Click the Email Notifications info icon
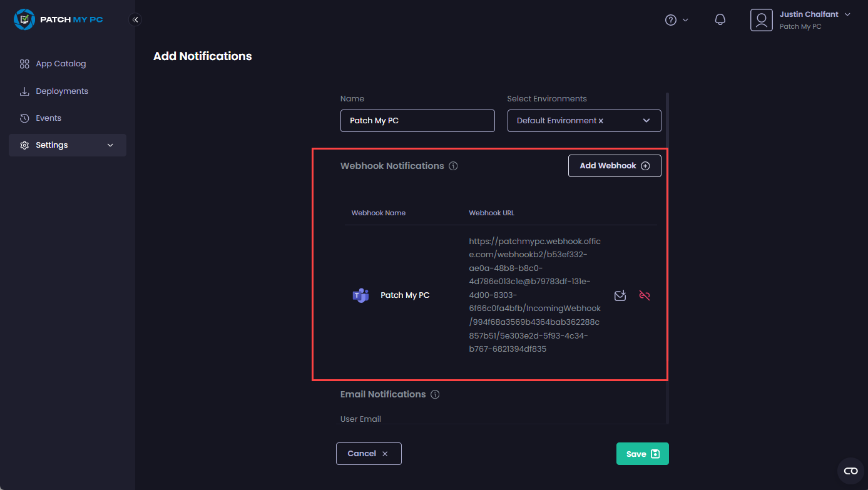868x490 pixels. coord(436,395)
